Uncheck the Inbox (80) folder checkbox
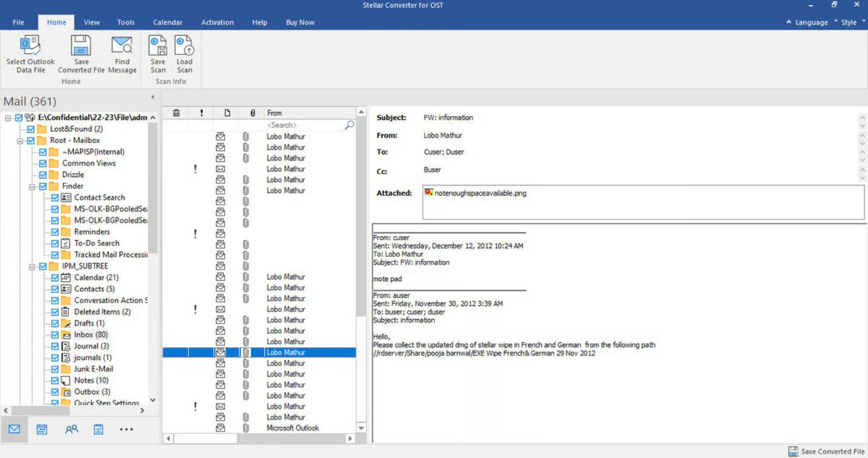868x458 pixels. point(55,335)
